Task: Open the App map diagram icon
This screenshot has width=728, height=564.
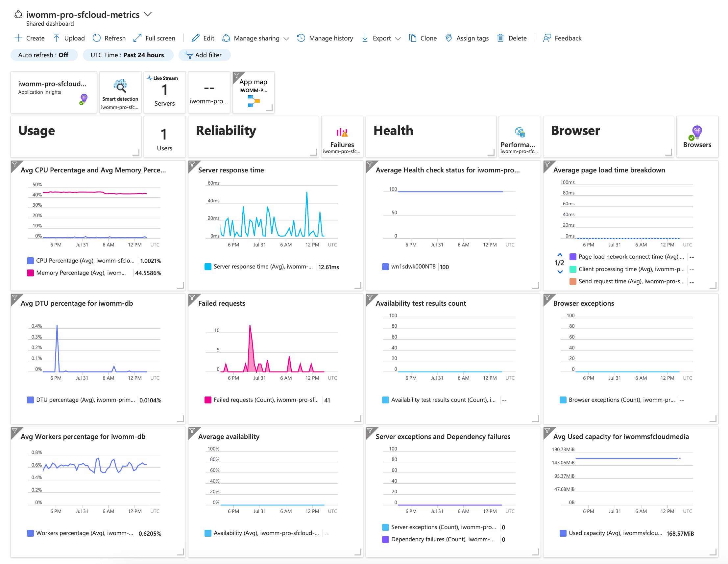Action: pos(253,101)
